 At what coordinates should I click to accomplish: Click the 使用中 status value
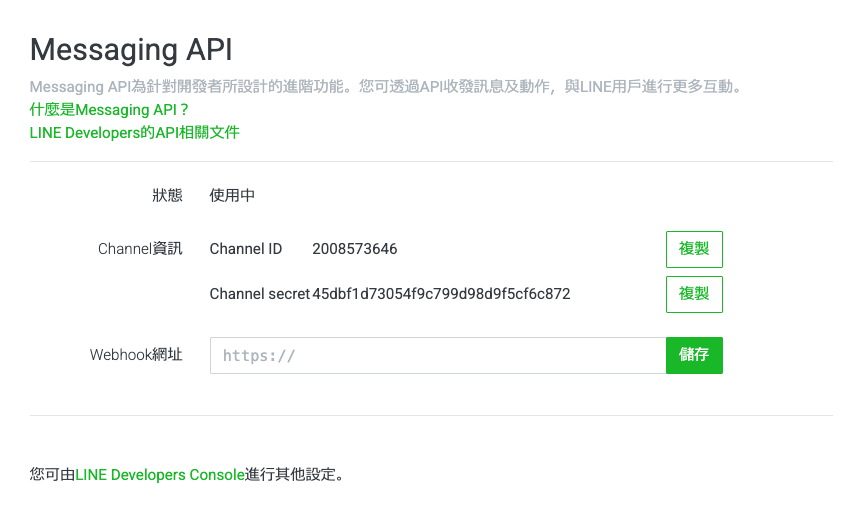coord(232,195)
